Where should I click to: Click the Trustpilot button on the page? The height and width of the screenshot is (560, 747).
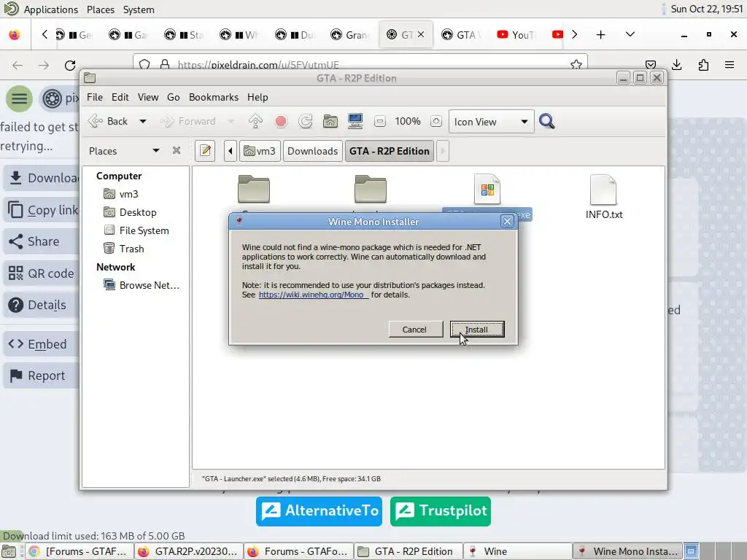pyautogui.click(x=440, y=511)
